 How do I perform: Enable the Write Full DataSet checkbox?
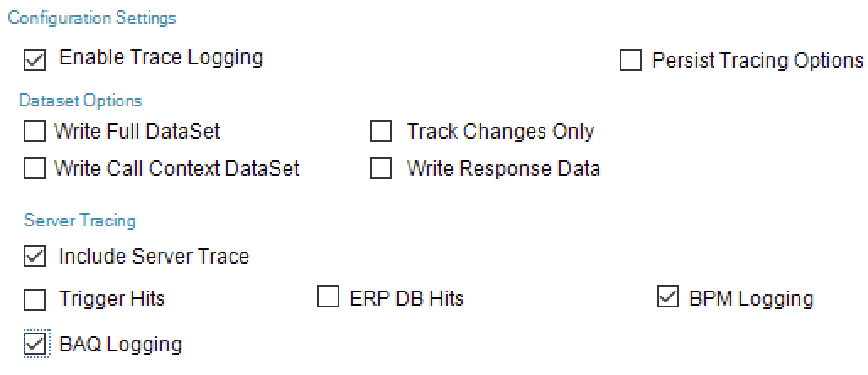(x=35, y=132)
